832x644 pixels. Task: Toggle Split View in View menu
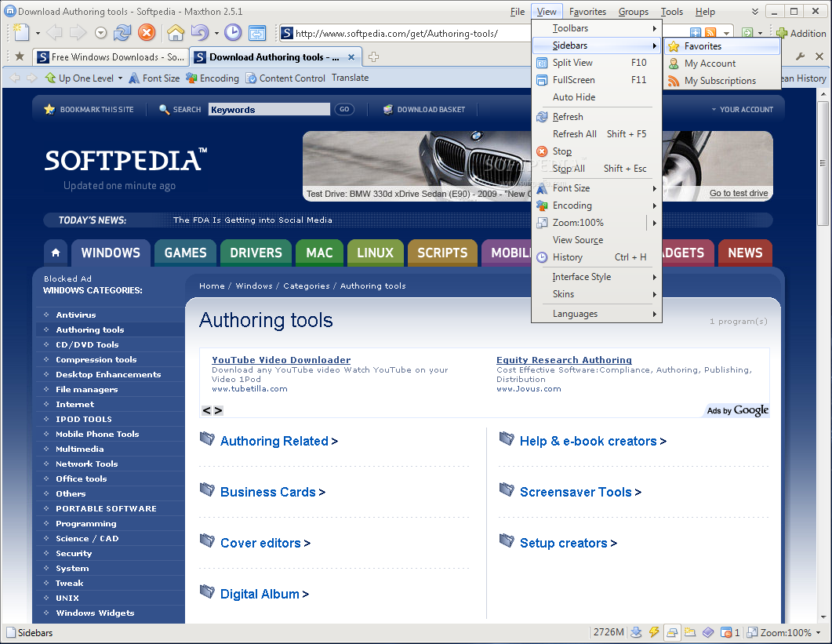coord(597,63)
